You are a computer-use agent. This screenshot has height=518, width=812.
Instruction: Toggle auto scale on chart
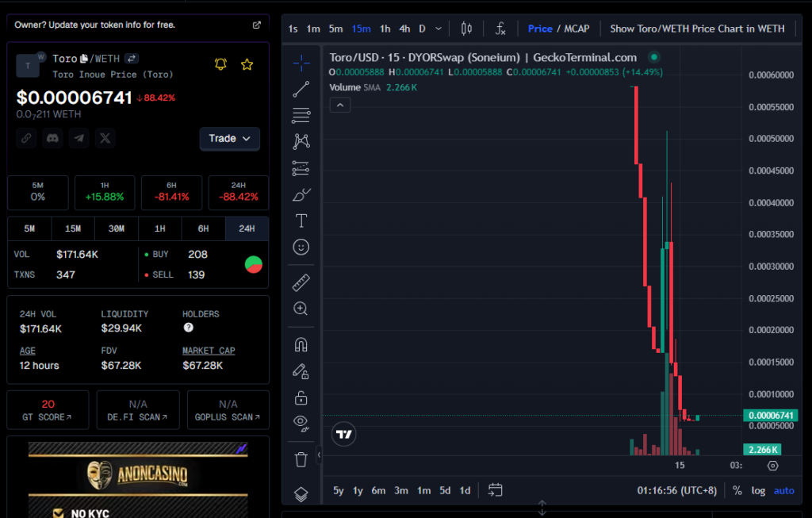[x=783, y=490]
